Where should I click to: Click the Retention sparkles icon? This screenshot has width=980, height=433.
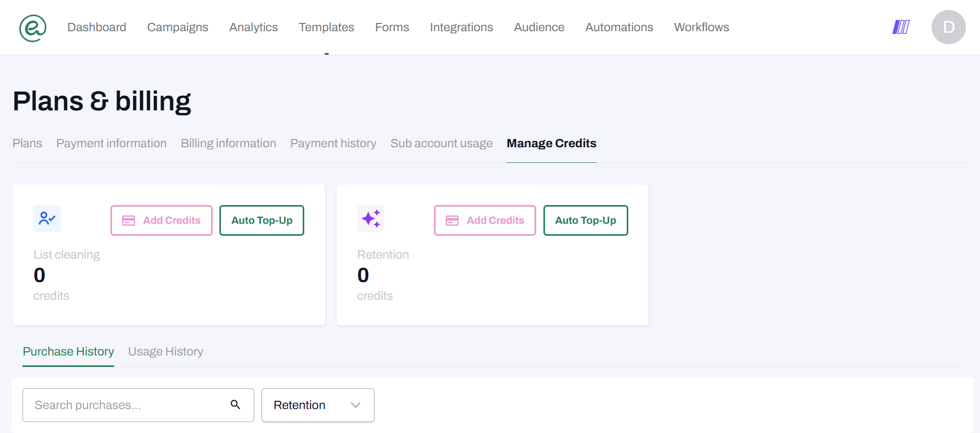pyautogui.click(x=370, y=219)
